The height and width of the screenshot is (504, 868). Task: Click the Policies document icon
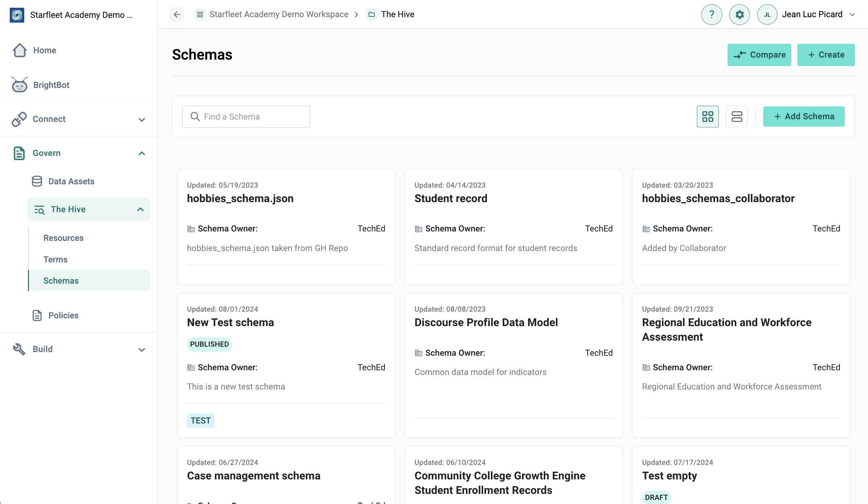pyautogui.click(x=37, y=315)
